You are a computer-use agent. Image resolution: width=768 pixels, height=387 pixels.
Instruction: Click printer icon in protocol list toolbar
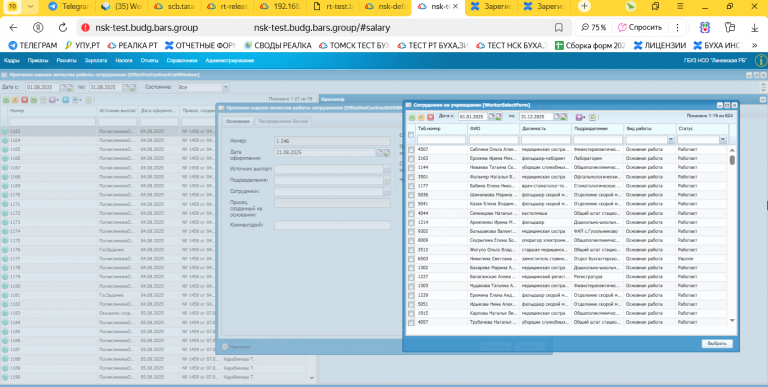(75, 100)
